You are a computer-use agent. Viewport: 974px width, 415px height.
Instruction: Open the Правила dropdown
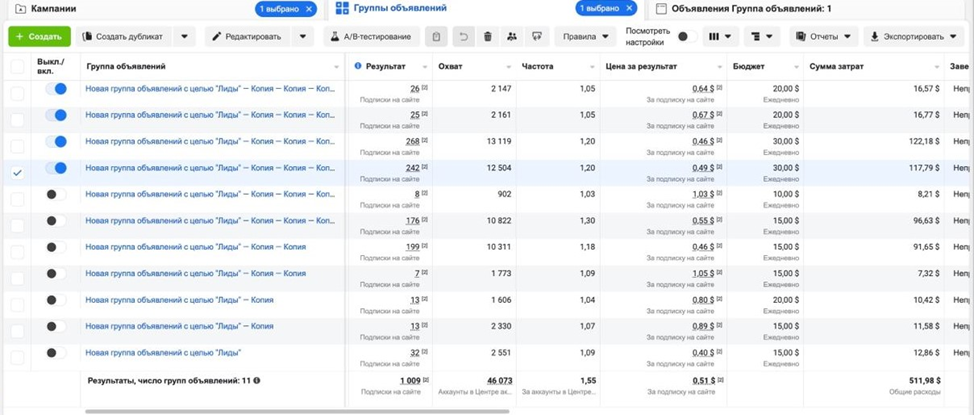pyautogui.click(x=586, y=37)
